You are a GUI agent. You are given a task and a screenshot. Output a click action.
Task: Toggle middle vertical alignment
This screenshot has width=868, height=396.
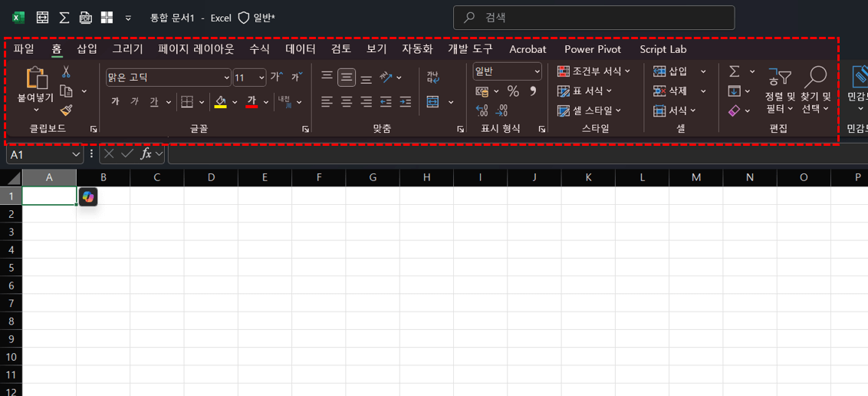347,77
